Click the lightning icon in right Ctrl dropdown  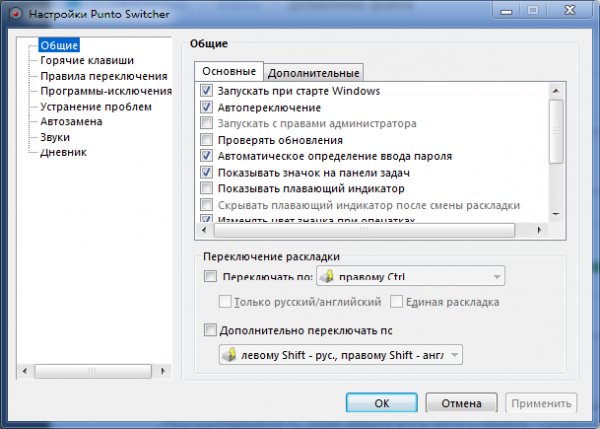[x=327, y=276]
